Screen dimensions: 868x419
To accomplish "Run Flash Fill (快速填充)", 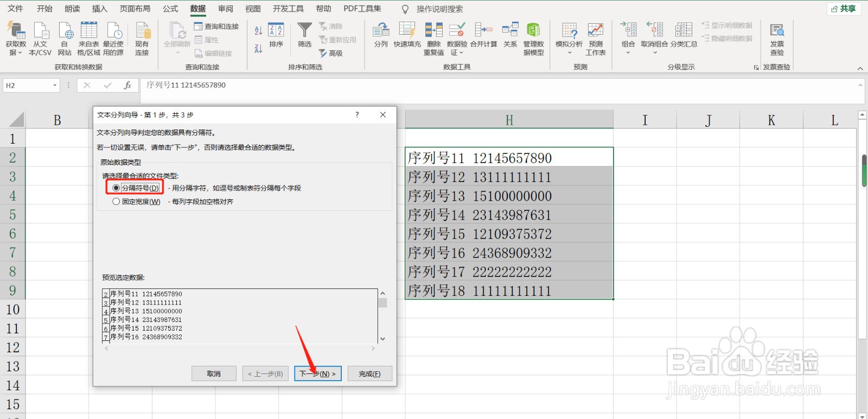I will click(407, 35).
